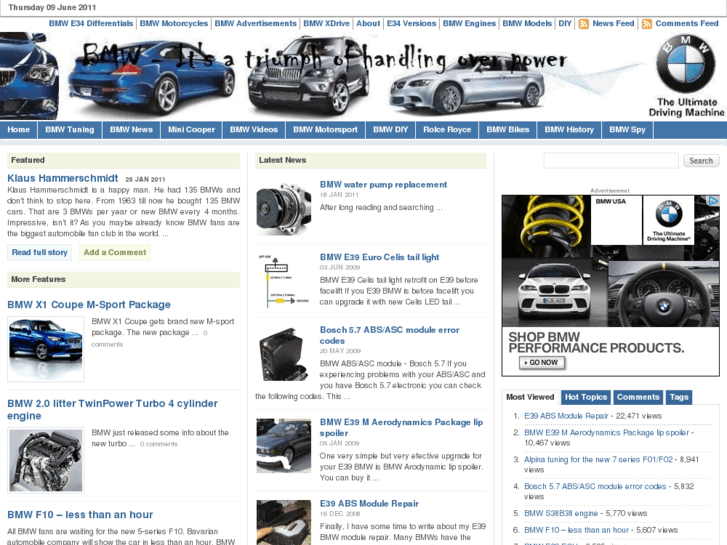
Task: Select BMW Spy navigation item
Action: click(x=627, y=130)
